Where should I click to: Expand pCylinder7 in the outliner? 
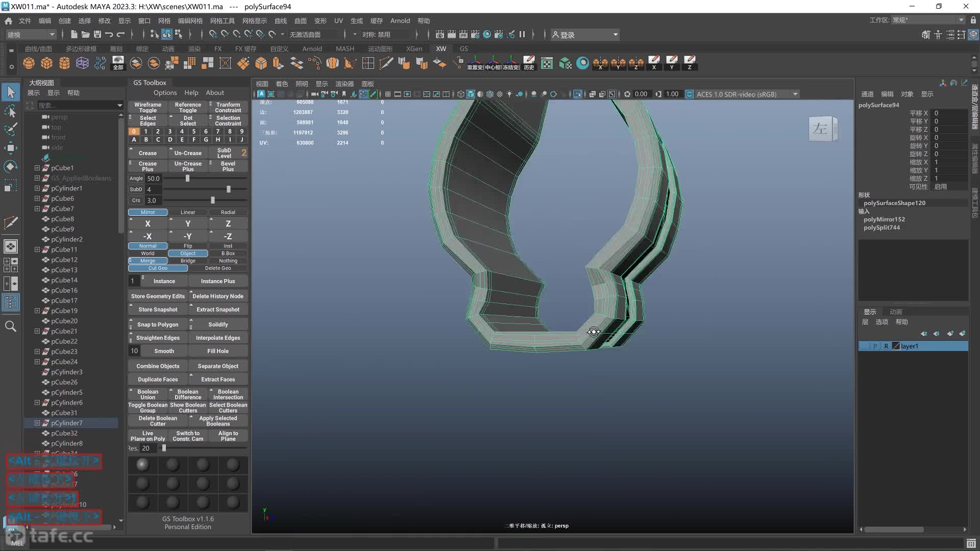pos(37,423)
